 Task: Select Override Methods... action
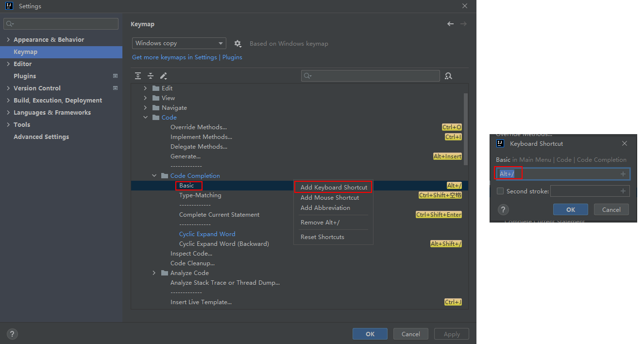coord(198,127)
